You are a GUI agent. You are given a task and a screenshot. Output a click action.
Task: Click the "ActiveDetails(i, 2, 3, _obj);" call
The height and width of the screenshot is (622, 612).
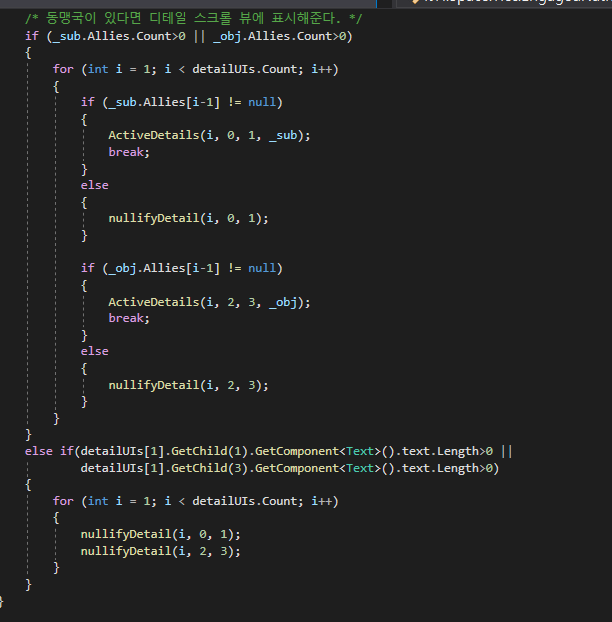tap(209, 302)
